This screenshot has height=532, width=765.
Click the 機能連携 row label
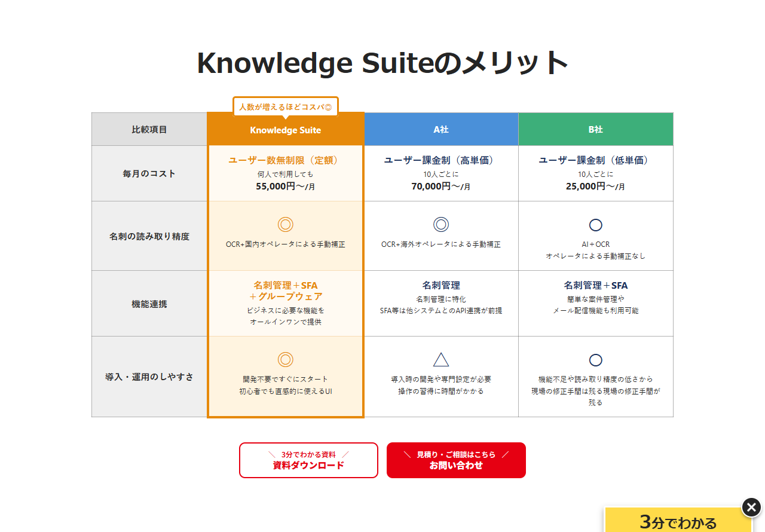click(149, 304)
